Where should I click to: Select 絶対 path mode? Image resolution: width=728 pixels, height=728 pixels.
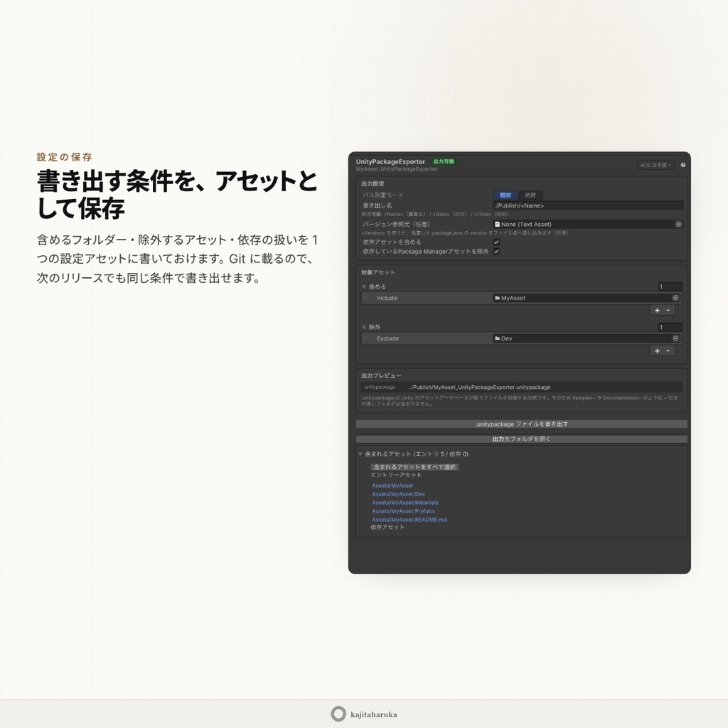[x=530, y=195]
